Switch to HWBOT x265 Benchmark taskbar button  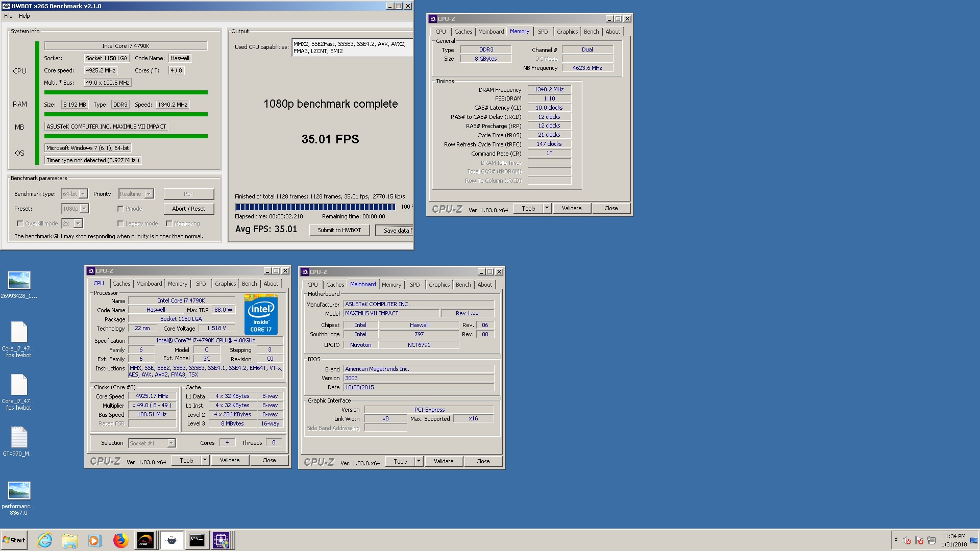click(171, 540)
